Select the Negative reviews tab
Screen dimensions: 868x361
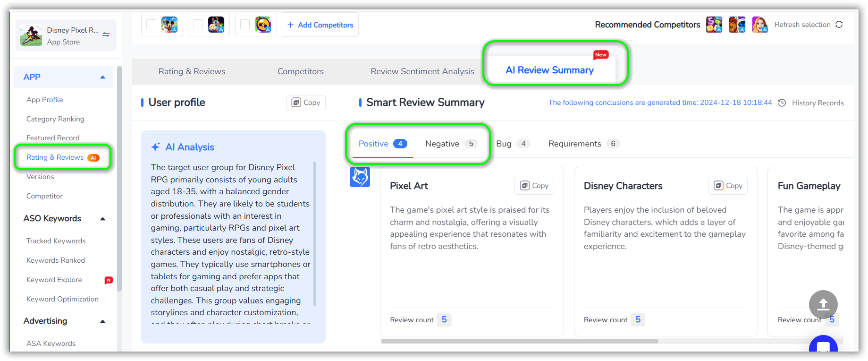coord(451,144)
